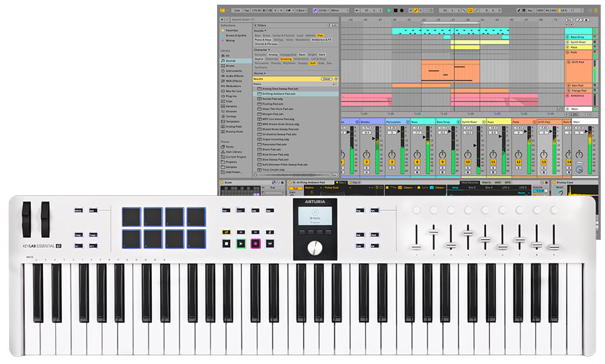
Task: Fold the Bass Drop track in arrangement
Action: tap(567, 37)
